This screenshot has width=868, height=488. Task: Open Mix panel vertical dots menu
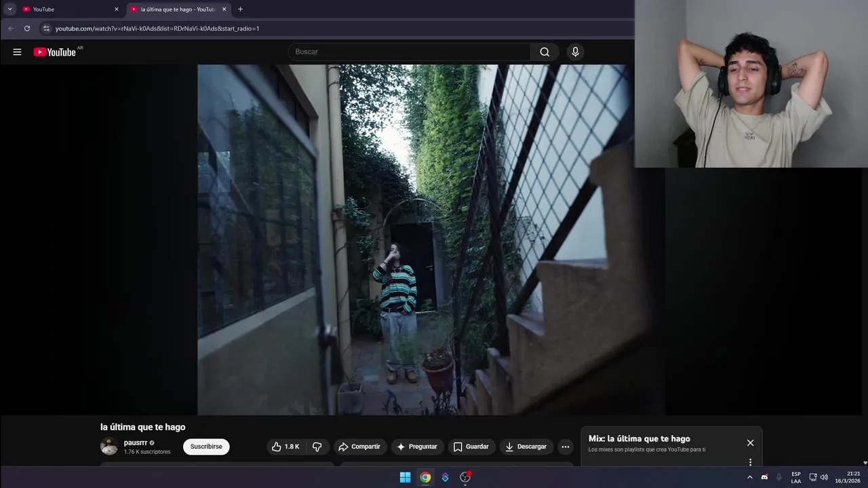coord(750,462)
